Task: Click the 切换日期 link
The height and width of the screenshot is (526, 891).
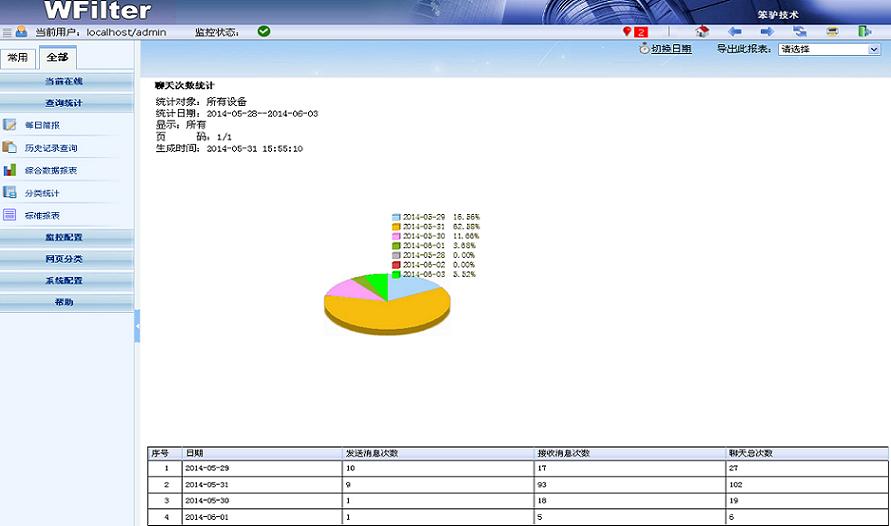Action: pyautogui.click(x=671, y=49)
